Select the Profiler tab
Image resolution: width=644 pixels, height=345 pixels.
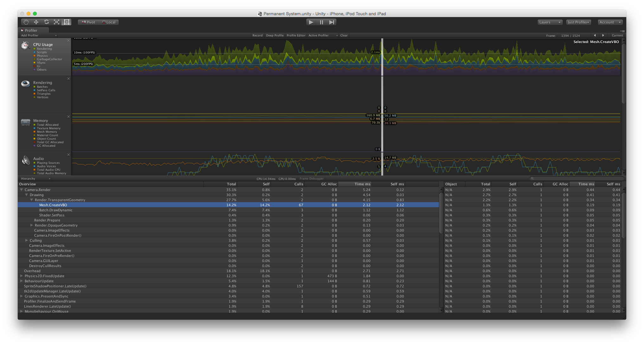coord(31,30)
